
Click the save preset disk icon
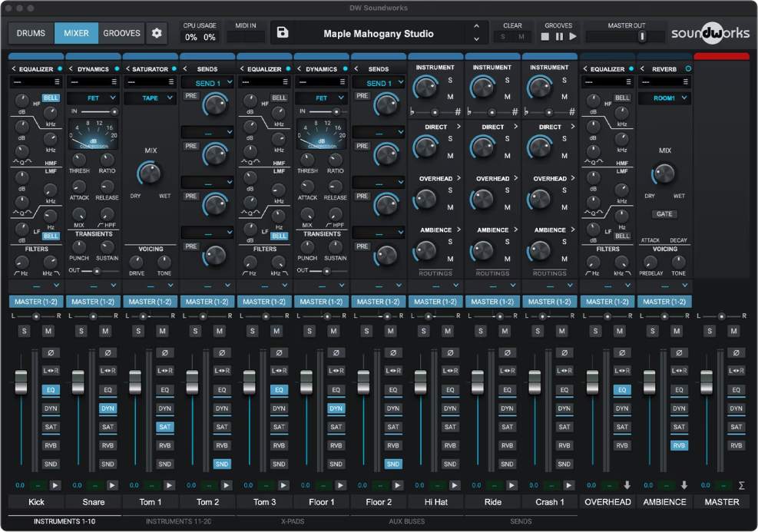[282, 33]
